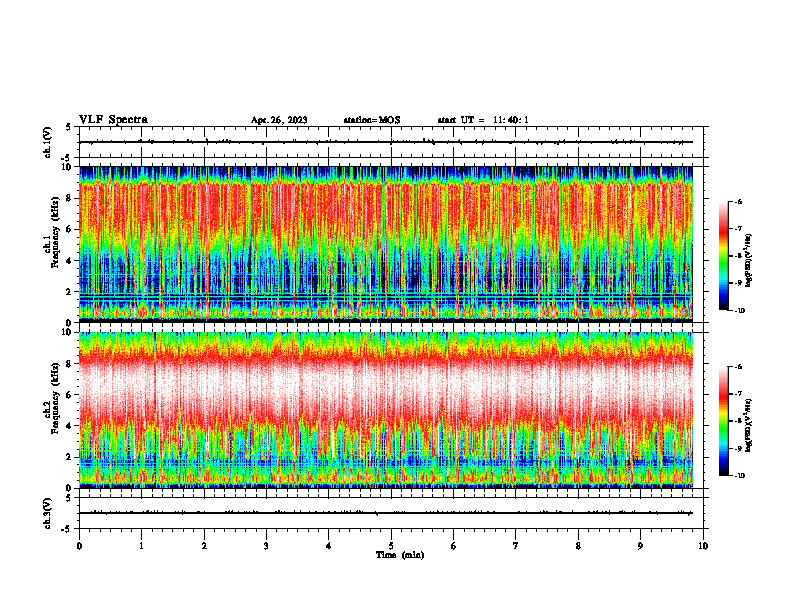
Task: Click the 'start UT = 11:40: 1' text
Action: pyautogui.click(x=483, y=120)
